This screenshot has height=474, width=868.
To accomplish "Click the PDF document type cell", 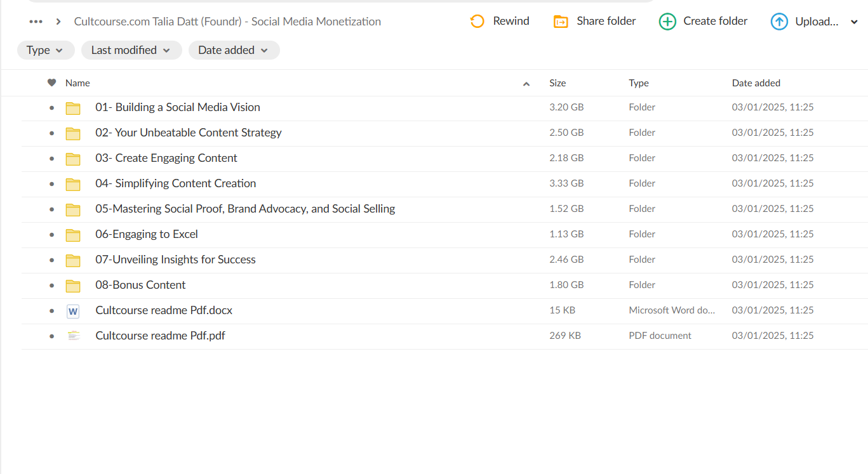I will (x=660, y=336).
